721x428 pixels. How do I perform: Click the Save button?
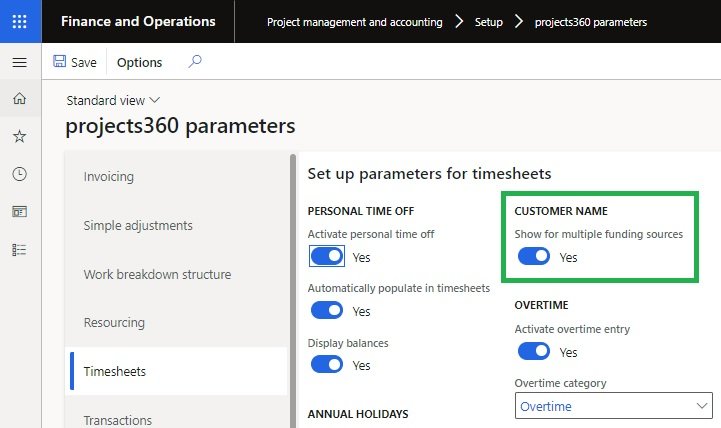tap(75, 62)
